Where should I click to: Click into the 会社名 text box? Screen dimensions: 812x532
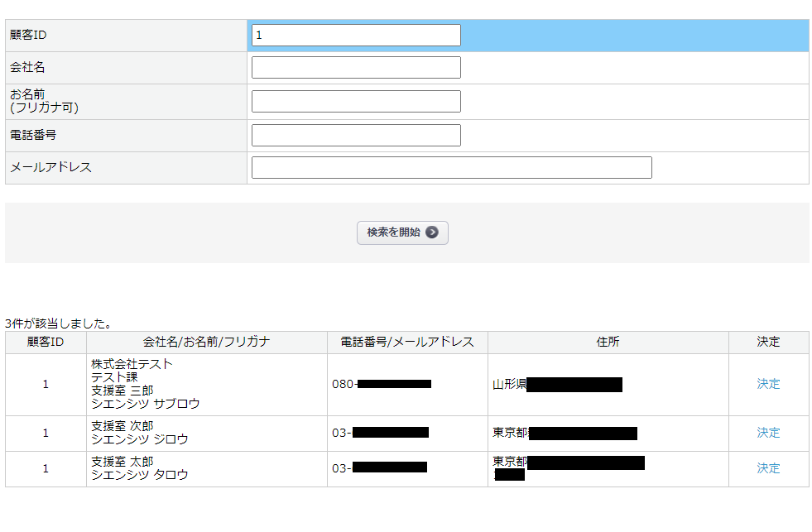point(356,68)
